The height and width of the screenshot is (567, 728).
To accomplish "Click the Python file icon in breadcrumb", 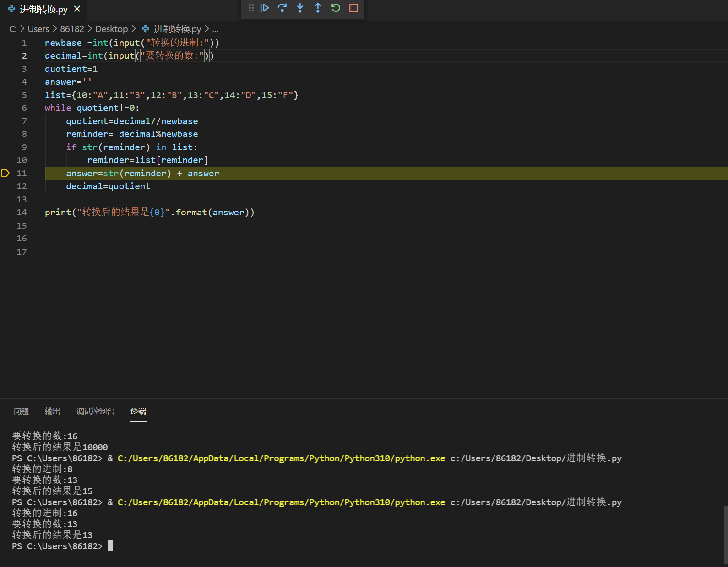I will (146, 29).
